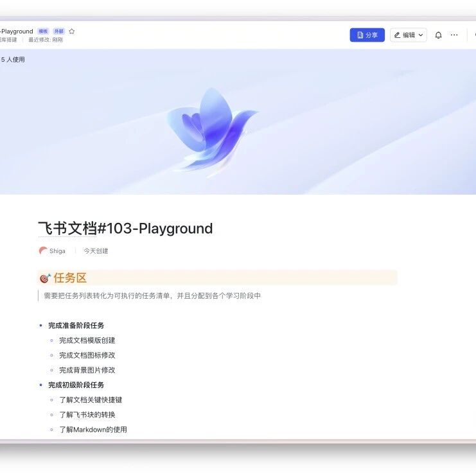Click the 完成初级阶段任务 bullet item

(76, 385)
